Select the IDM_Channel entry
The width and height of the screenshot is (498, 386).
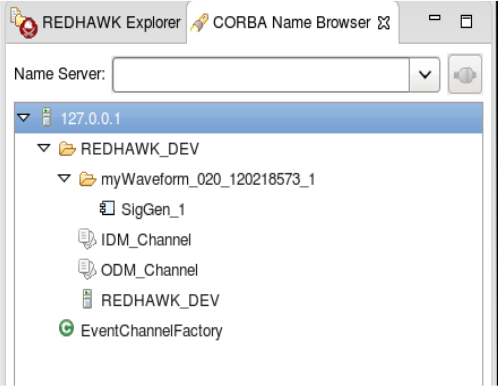146,240
